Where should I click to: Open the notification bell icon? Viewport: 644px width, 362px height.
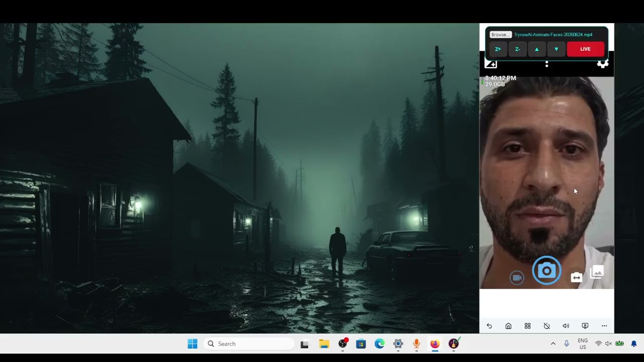click(634, 344)
